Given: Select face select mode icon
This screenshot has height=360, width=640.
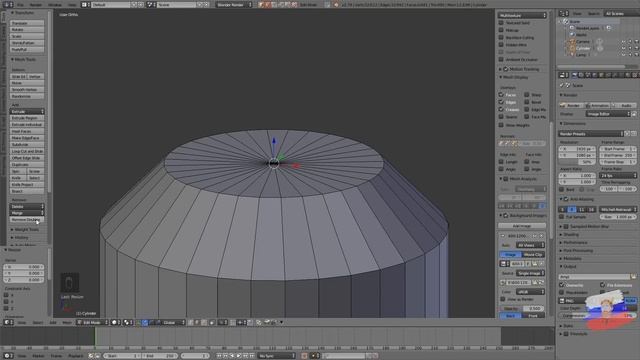Looking at the screenshot, I should click(204, 322).
